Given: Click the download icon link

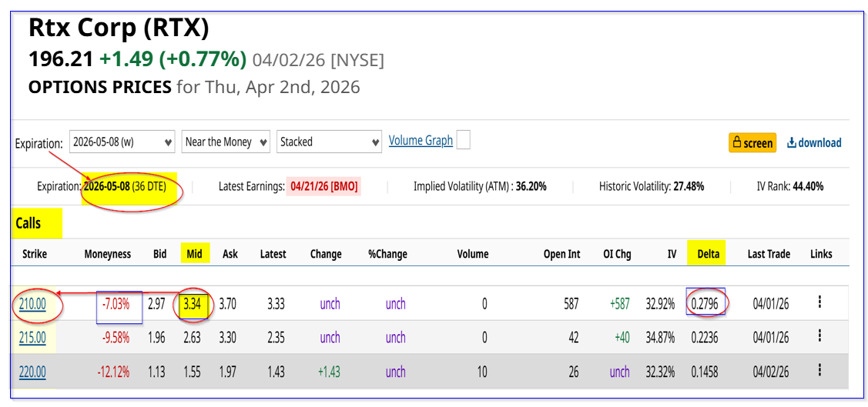Looking at the screenshot, I should click(814, 142).
